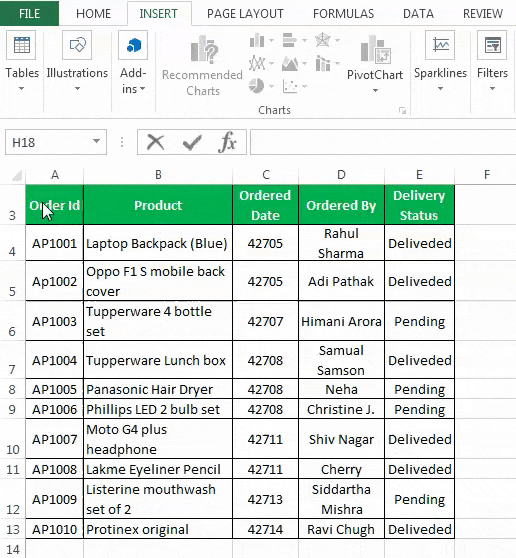
Task: Select the INSERT tab
Action: pos(159,14)
